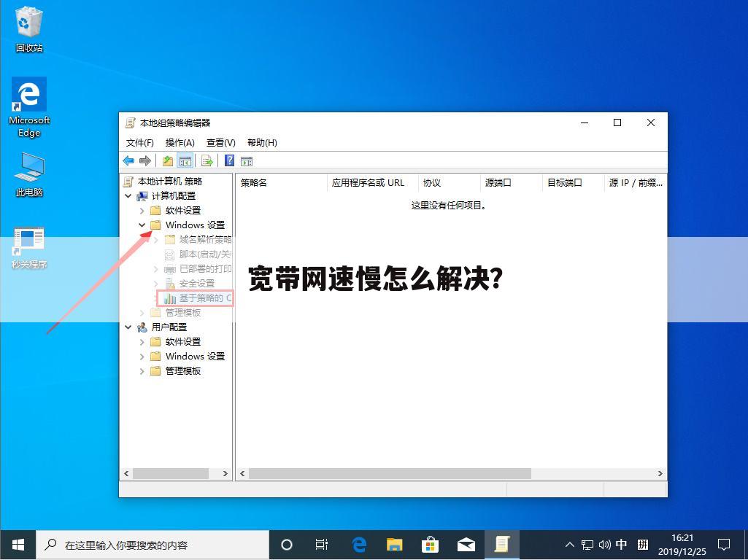Viewport: 748px width, 560px height.
Task: Click the Back navigation arrow in toolbar
Action: [x=128, y=160]
